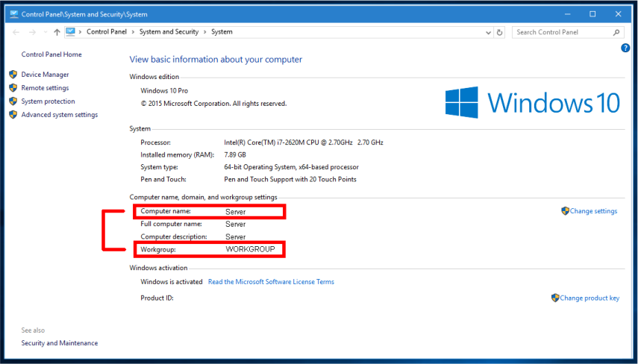Open Read the Microsoft Software License Terms
The image size is (638, 364).
(x=271, y=282)
